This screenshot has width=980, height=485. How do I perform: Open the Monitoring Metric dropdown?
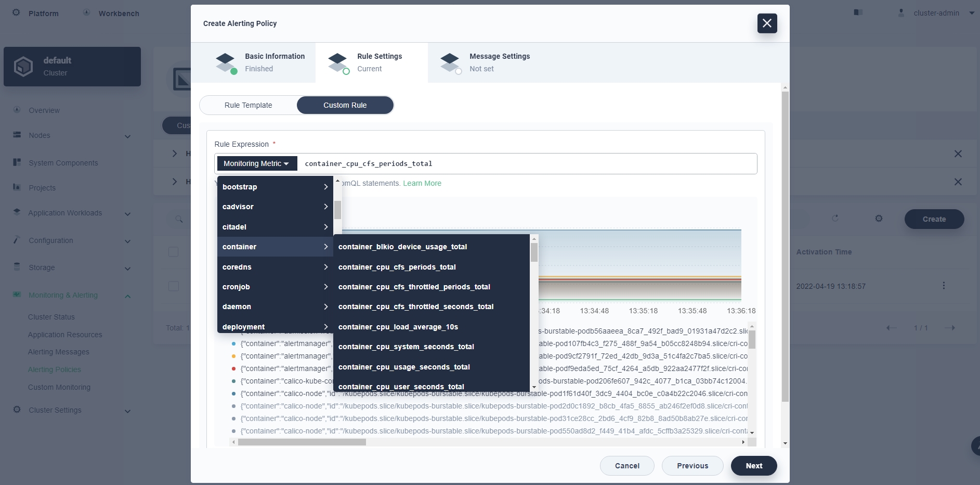click(256, 163)
